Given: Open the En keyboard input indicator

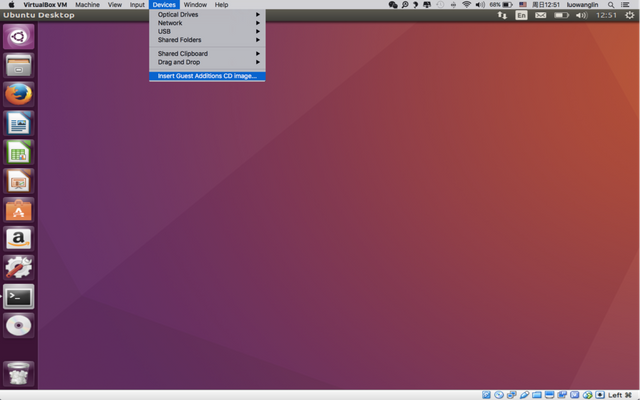Looking at the screenshot, I should 521,16.
